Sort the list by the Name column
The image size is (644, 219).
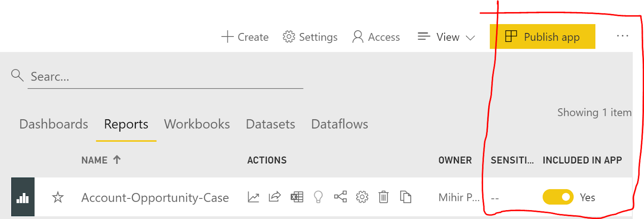pos(95,160)
